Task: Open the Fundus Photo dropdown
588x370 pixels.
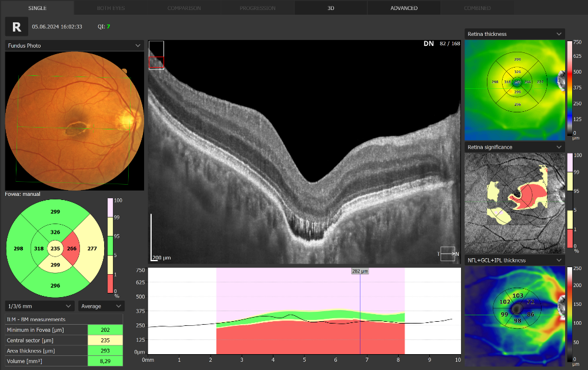Action: [74, 45]
